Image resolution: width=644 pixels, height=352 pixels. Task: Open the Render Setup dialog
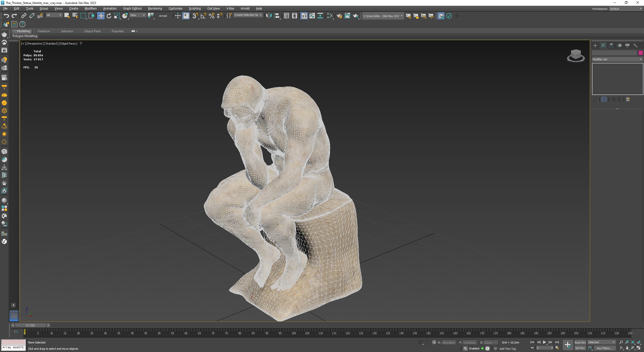click(339, 16)
